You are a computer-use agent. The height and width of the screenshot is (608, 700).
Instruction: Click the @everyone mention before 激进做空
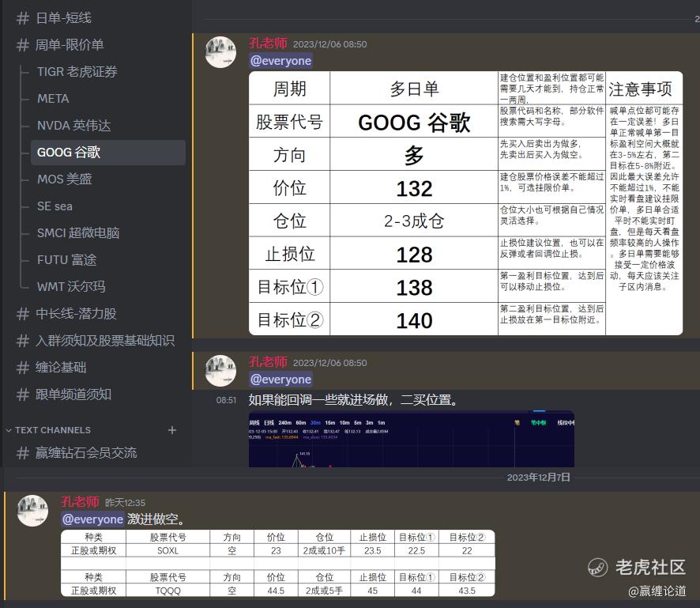click(x=93, y=519)
